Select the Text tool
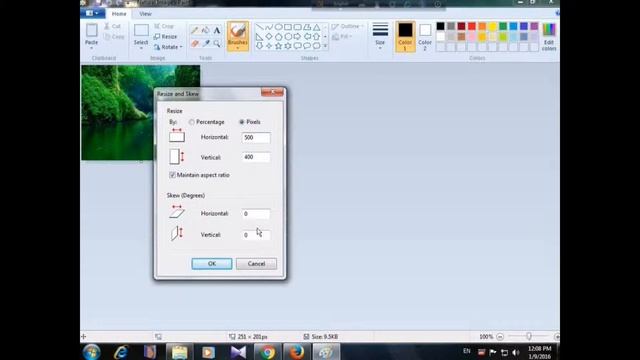 (x=217, y=30)
